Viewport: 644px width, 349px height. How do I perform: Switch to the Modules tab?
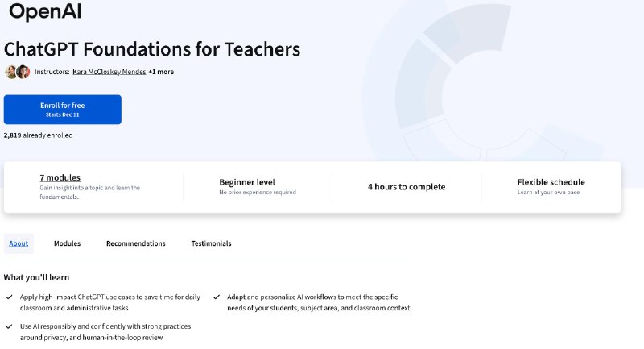67,243
